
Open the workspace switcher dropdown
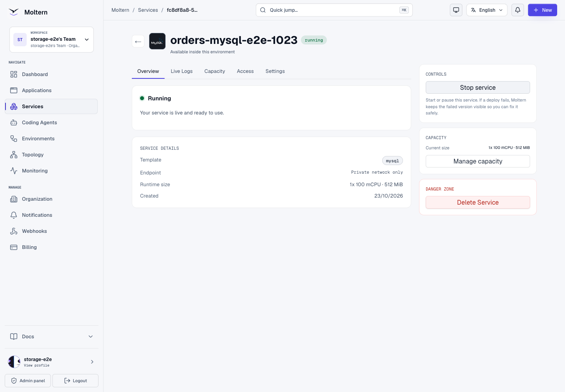click(51, 40)
